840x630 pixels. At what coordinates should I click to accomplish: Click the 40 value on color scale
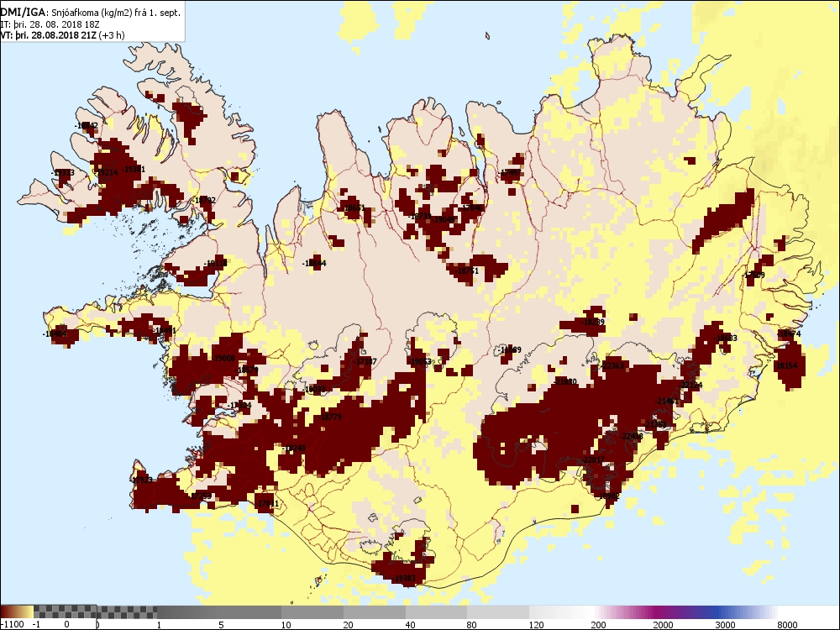[x=411, y=625]
